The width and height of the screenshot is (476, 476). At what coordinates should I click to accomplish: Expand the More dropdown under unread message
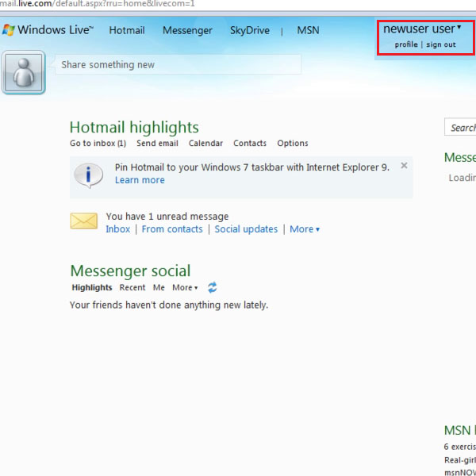305,229
